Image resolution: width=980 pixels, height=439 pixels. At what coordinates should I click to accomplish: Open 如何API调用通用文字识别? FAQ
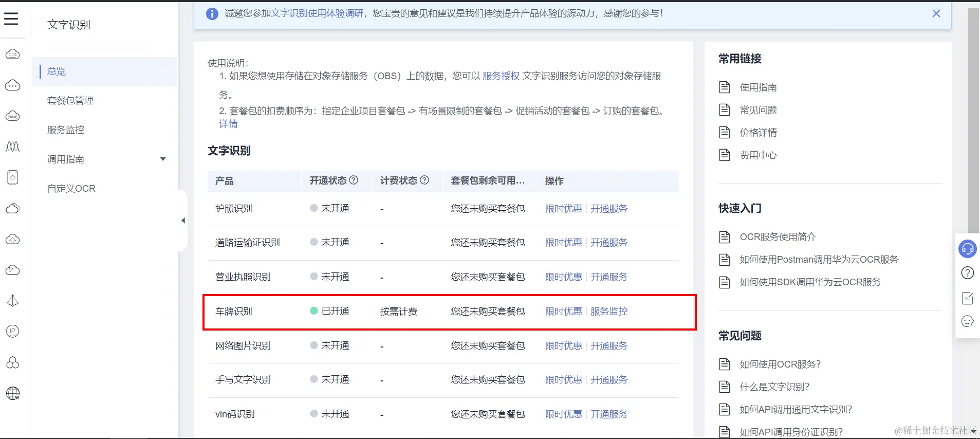tap(796, 410)
